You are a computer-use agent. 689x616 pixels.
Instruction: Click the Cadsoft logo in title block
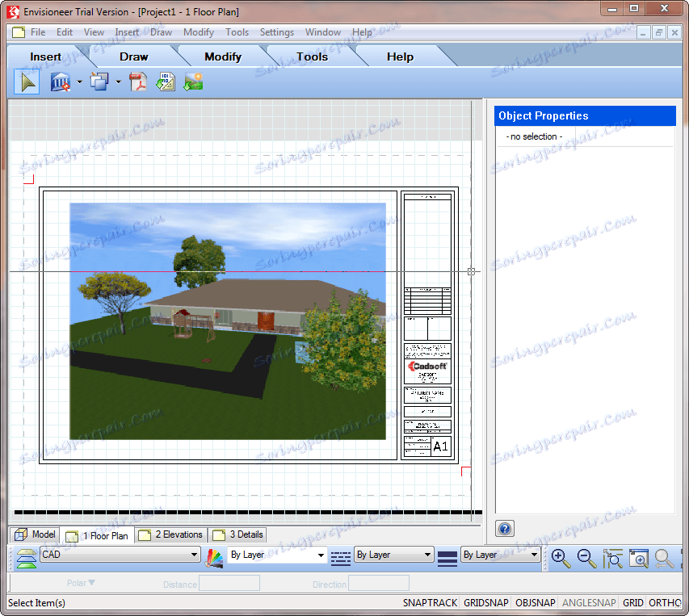coord(427,366)
